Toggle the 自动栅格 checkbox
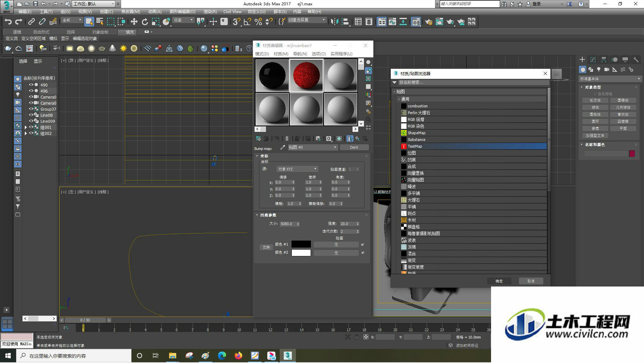Image resolution: width=644 pixels, height=363 pixels. (x=595, y=94)
